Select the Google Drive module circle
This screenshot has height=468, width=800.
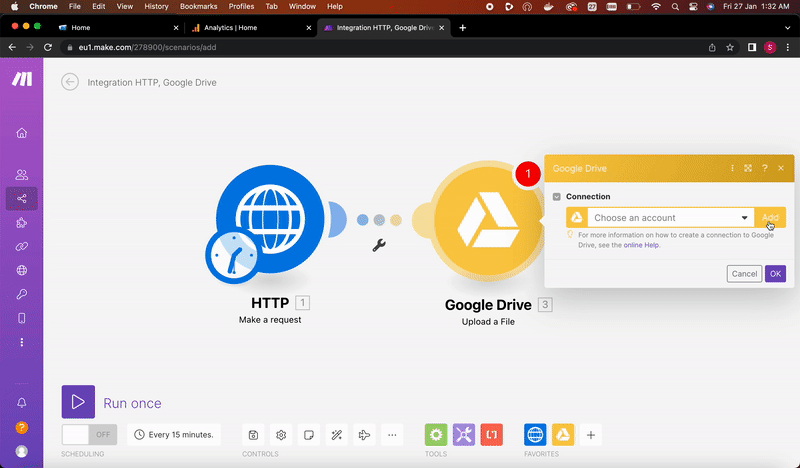[487, 221]
